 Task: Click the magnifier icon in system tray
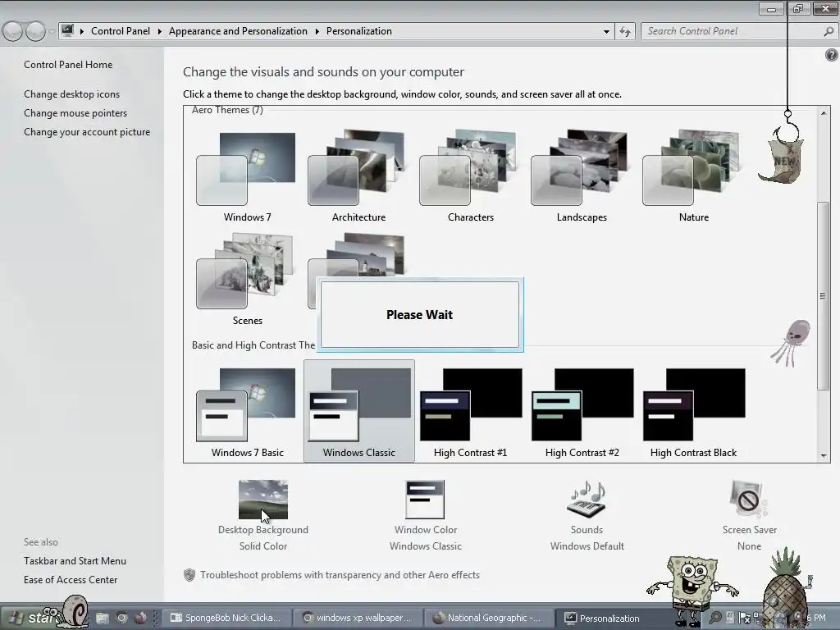(714, 618)
